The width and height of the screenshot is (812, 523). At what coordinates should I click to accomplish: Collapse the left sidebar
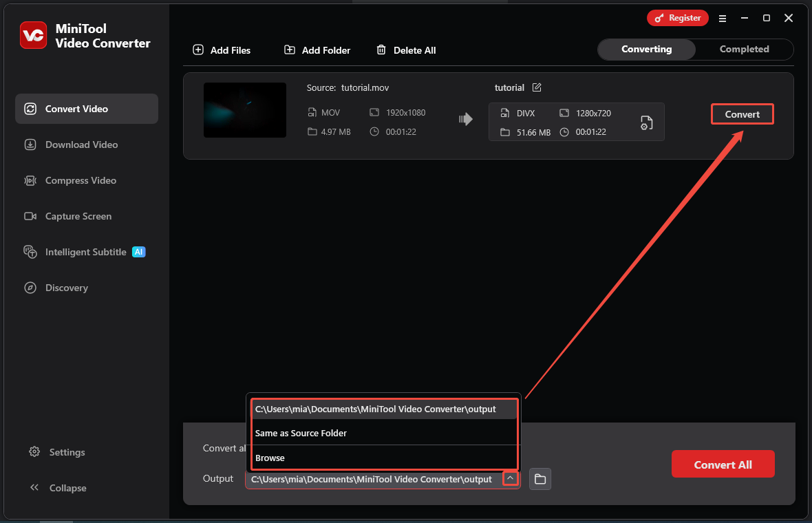click(58, 487)
